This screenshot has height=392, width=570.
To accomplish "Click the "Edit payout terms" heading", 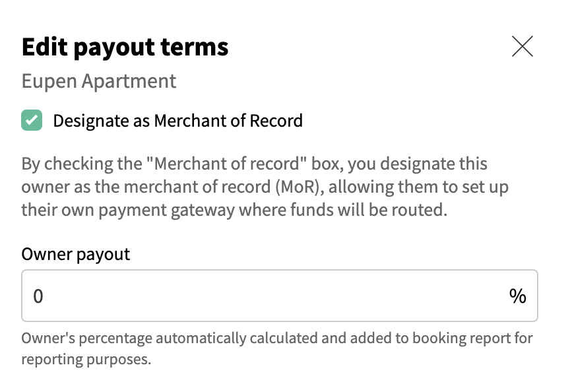I will tap(125, 47).
